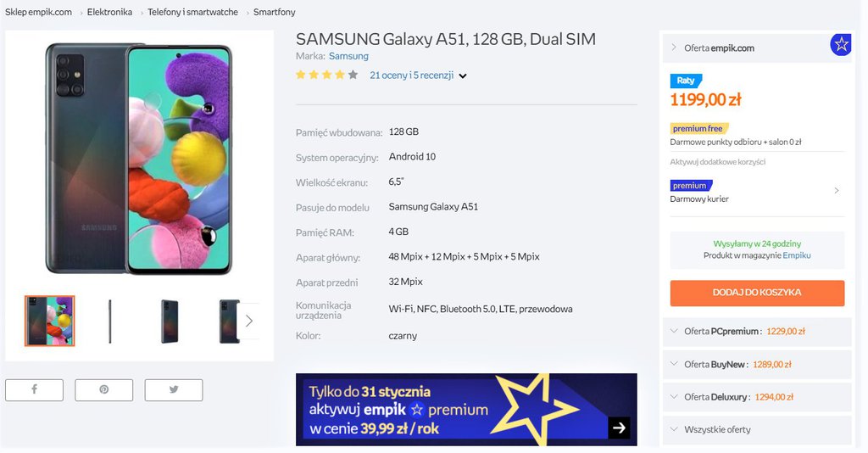
Task: Click the Empik premium star badge
Action: tap(840, 44)
